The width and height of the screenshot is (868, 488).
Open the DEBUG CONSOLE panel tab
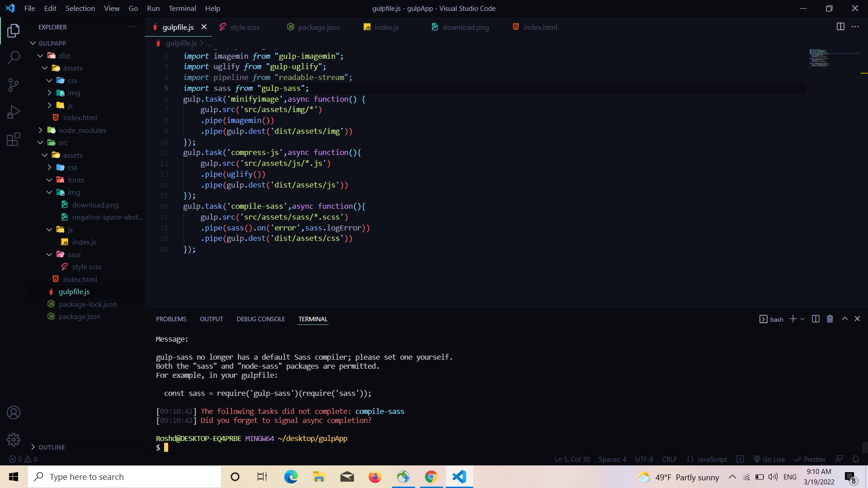[x=260, y=319]
